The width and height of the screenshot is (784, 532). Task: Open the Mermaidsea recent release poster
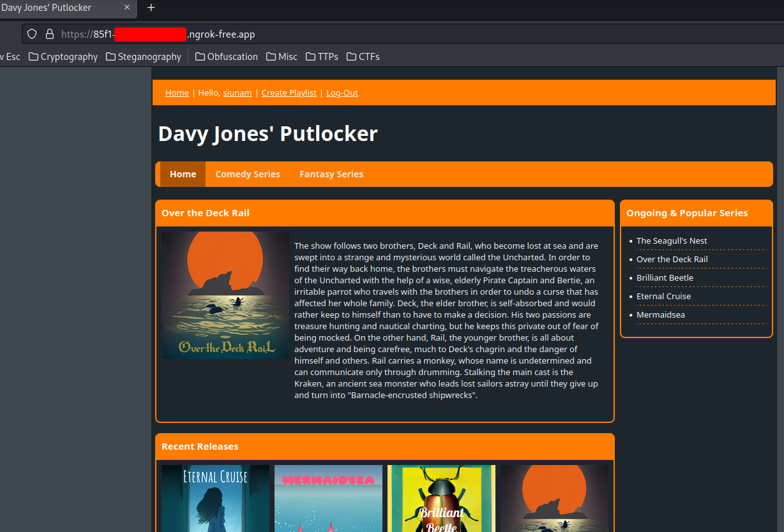[328, 498]
